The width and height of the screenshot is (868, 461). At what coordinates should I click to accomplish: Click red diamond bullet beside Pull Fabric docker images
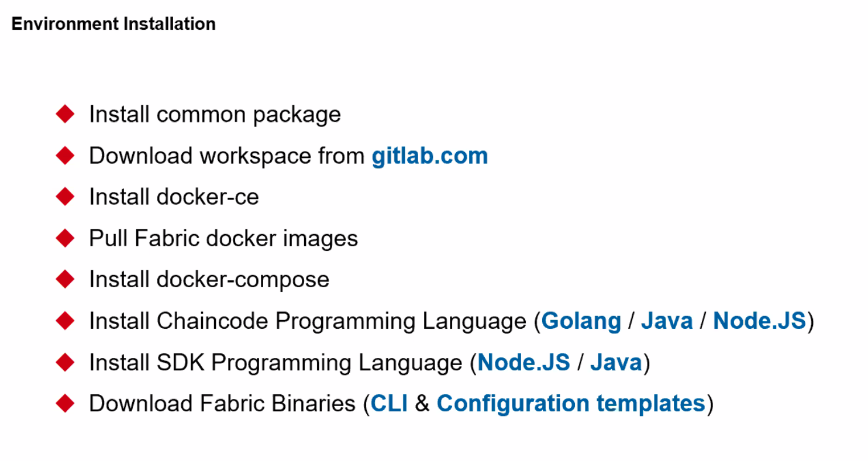(65, 238)
